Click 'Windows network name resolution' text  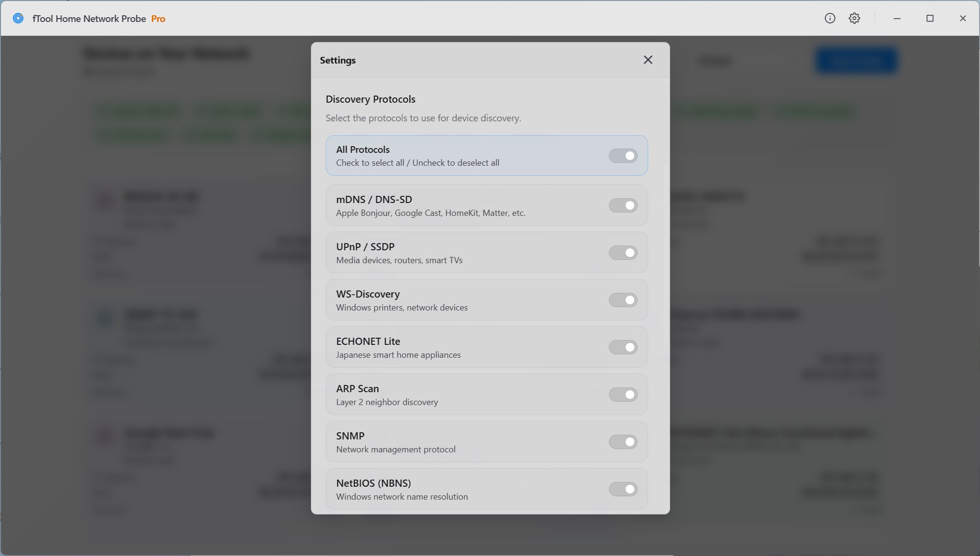[402, 497]
